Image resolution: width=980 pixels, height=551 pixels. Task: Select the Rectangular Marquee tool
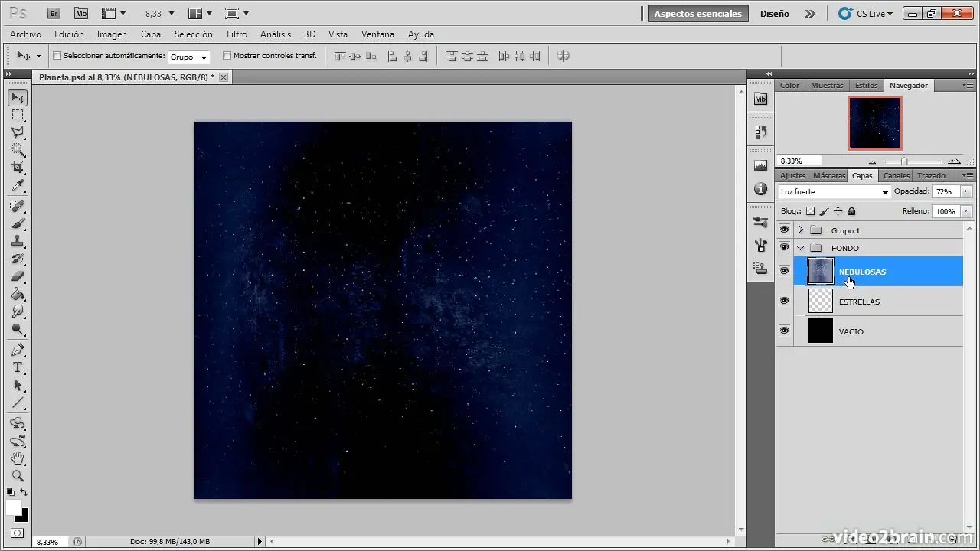pyautogui.click(x=18, y=115)
